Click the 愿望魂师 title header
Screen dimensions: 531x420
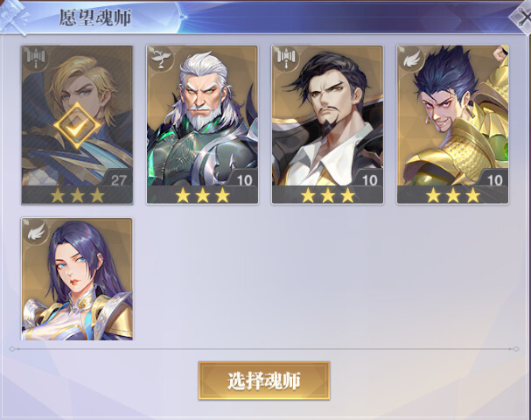(x=95, y=17)
